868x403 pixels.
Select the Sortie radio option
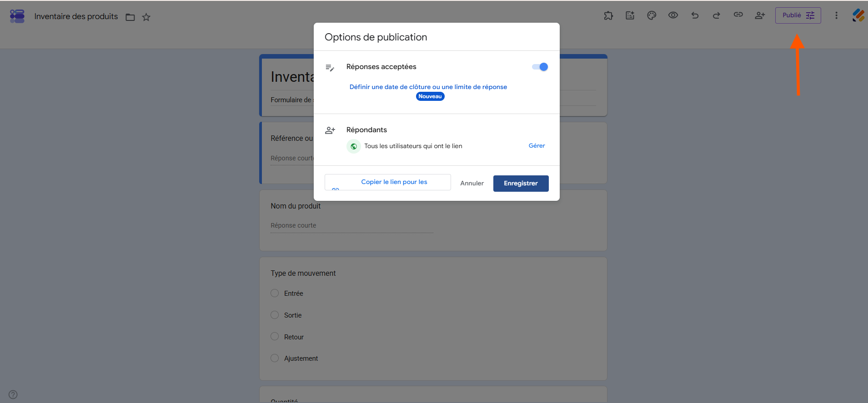(275, 315)
